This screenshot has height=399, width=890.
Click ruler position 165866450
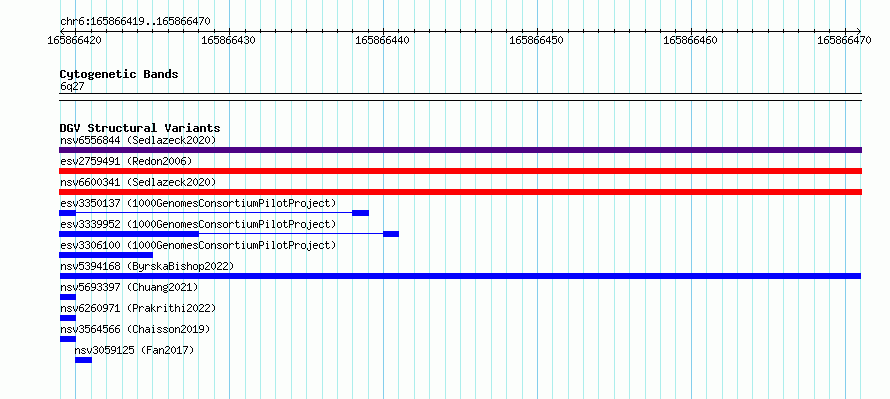(x=537, y=40)
